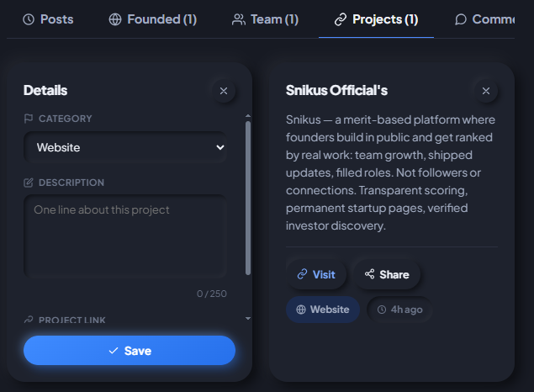This screenshot has width=534, height=392.
Task: Click the chevron arrow in Category selector
Action: [x=220, y=147]
